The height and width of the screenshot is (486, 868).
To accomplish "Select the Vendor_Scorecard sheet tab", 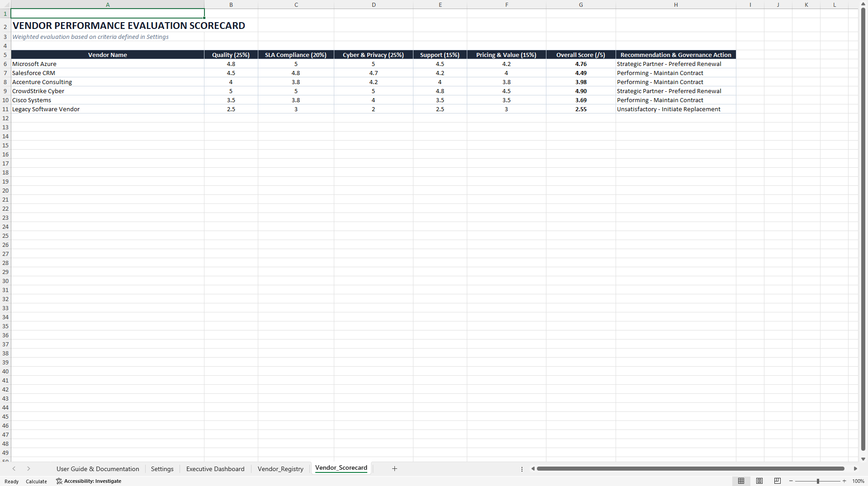I will pos(341,468).
